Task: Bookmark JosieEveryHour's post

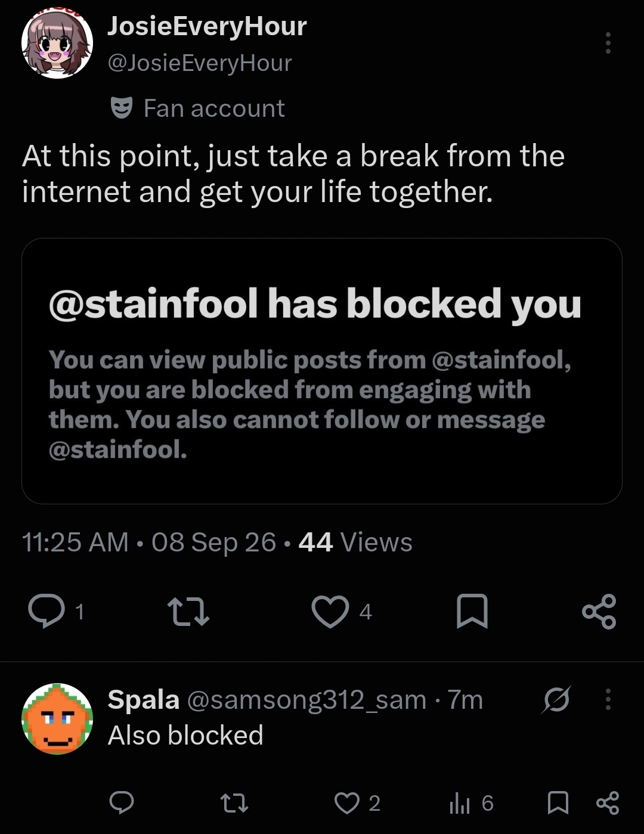Action: pyautogui.click(x=472, y=612)
